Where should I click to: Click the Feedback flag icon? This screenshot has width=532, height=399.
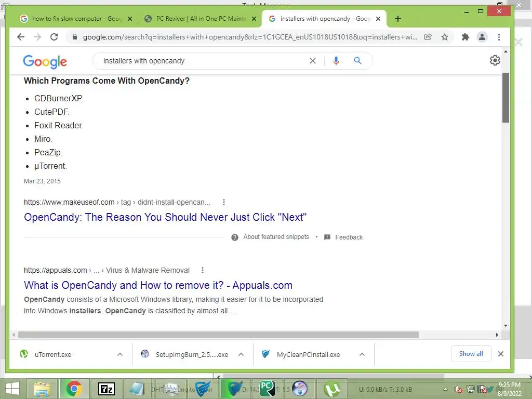(x=327, y=237)
